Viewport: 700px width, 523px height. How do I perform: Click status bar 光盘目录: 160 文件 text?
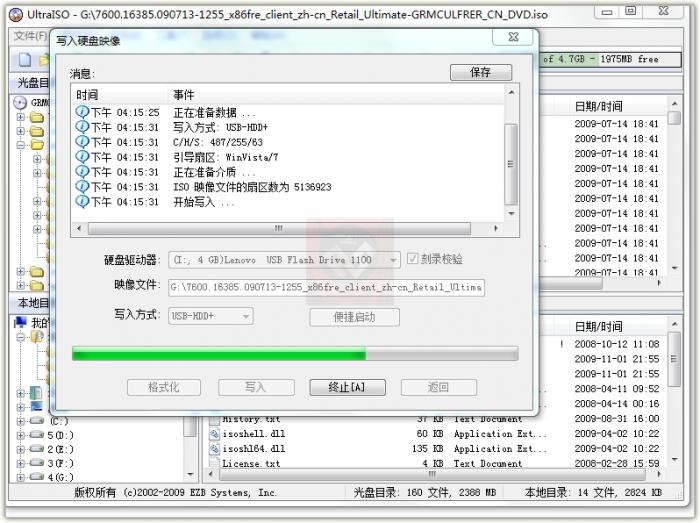[424, 492]
